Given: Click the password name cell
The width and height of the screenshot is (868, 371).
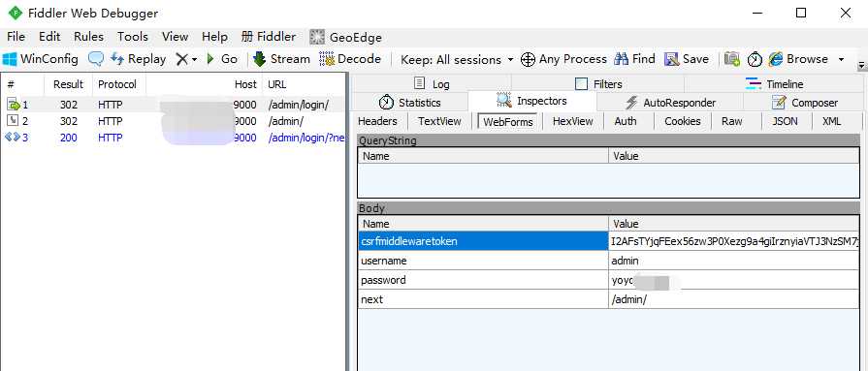Looking at the screenshot, I should click(483, 280).
